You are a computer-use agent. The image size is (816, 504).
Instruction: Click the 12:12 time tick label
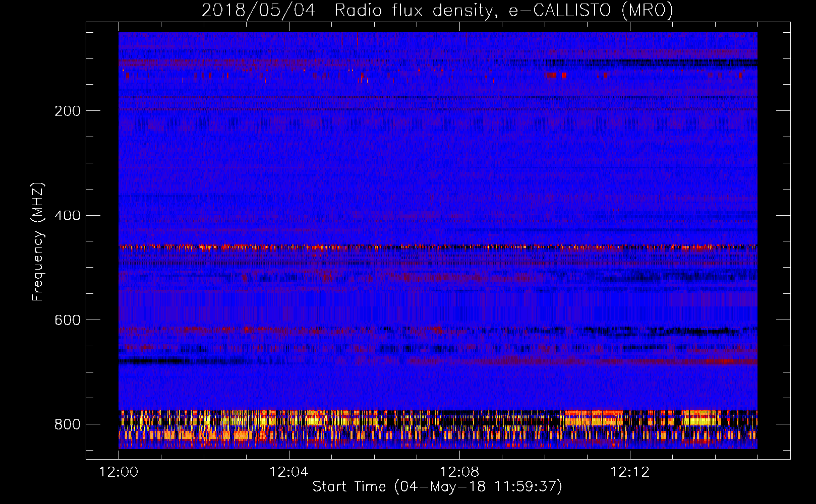tap(630, 472)
